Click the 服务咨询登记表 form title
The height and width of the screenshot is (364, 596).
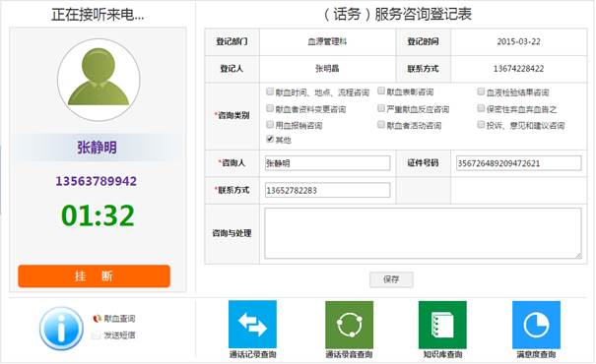(x=398, y=14)
